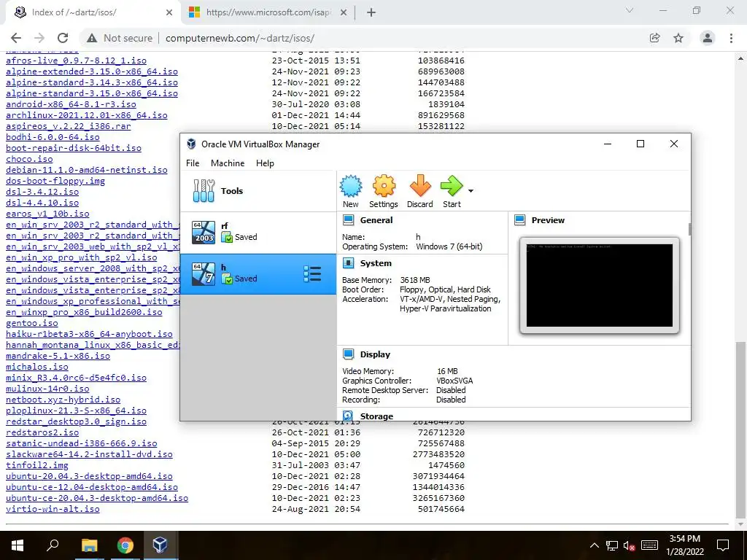Open the Windows Start menu
This screenshot has height=560, width=747.
pyautogui.click(x=18, y=545)
